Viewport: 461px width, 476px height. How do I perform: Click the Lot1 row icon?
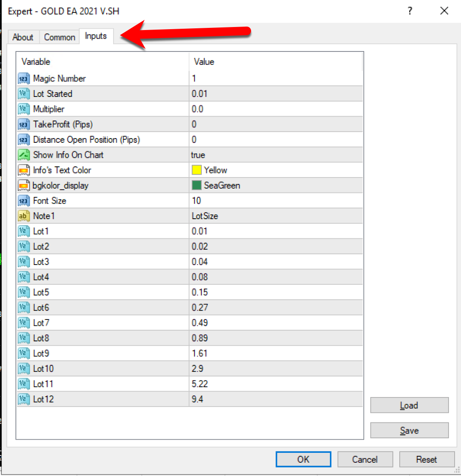pyautogui.click(x=24, y=231)
